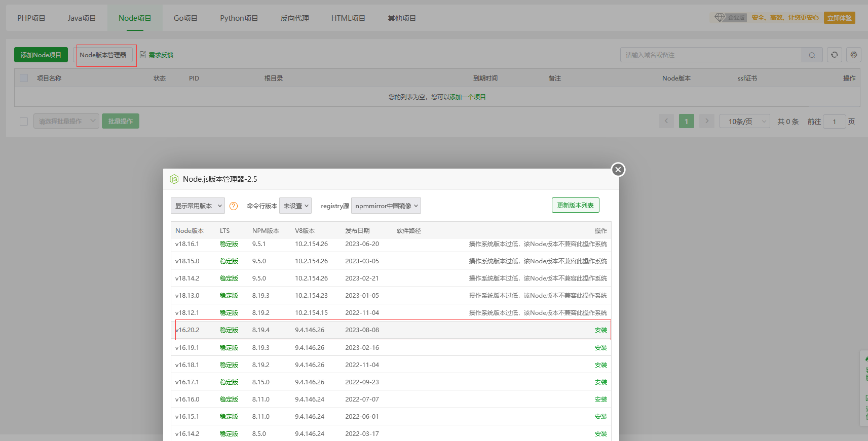Image resolution: width=868 pixels, height=441 pixels.
Task: Click the Node.js logo in dialog title
Action: coord(174,179)
